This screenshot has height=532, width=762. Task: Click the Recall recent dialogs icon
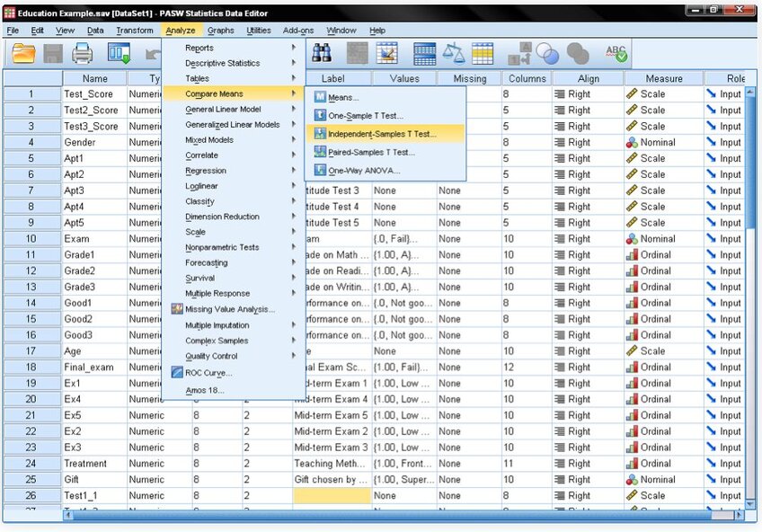119,54
